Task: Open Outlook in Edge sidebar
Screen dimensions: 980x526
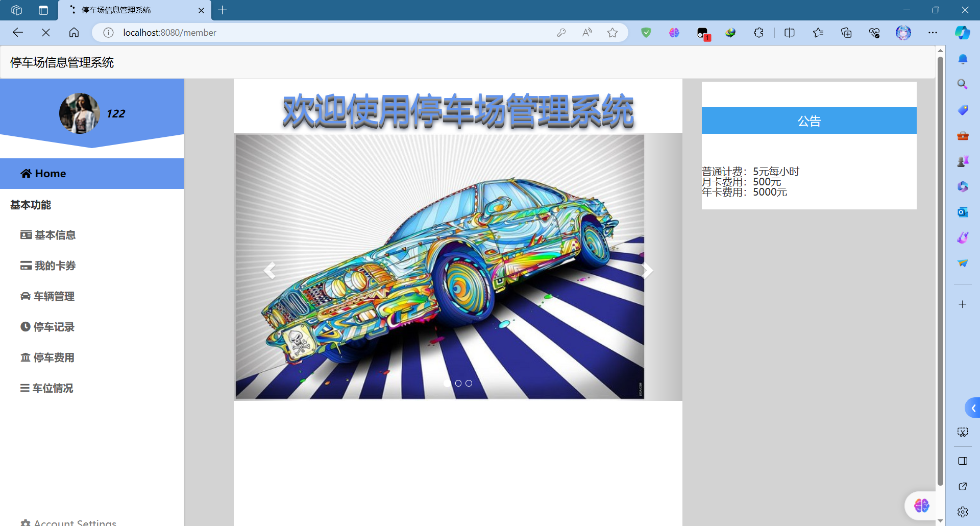Action: [x=963, y=212]
